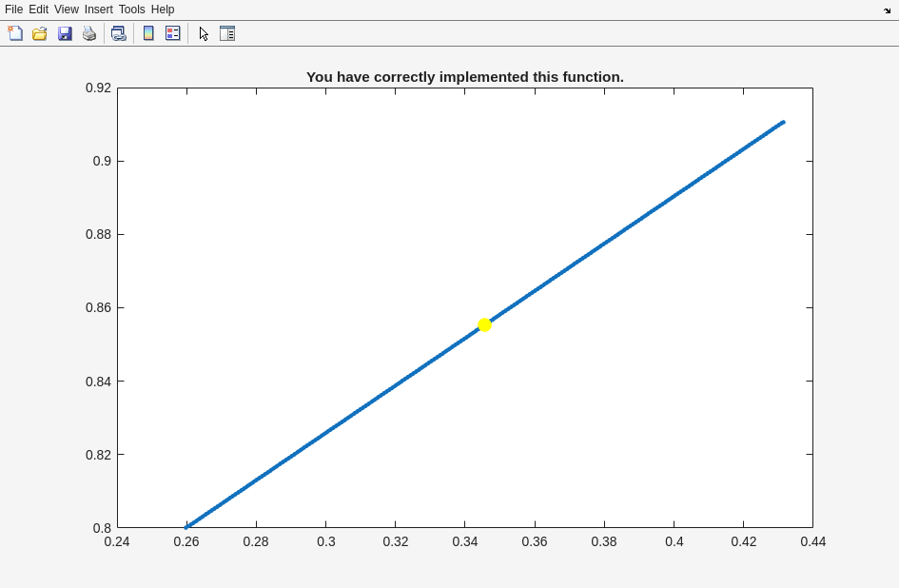Click the x-axis tick label 0.4
The width and height of the screenshot is (899, 588).
tap(674, 541)
